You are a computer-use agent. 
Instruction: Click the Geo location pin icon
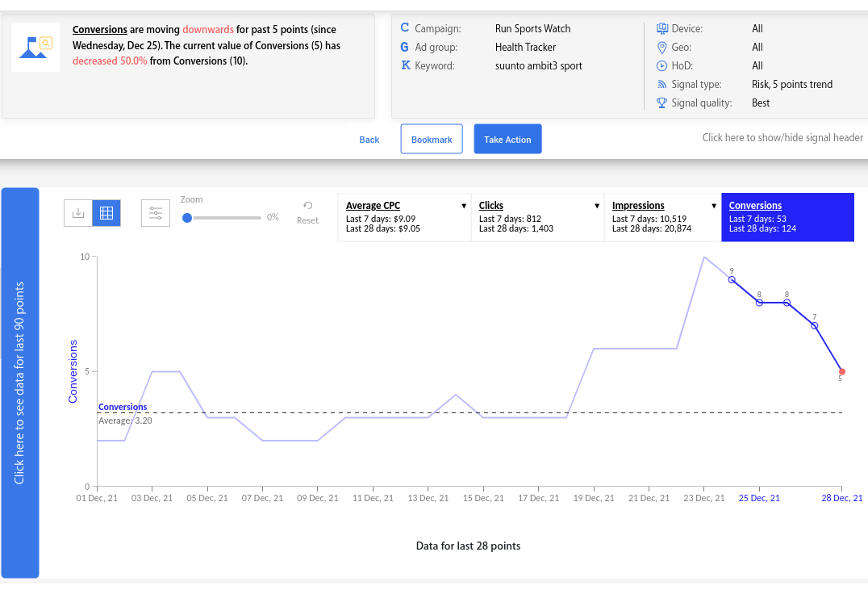(662, 47)
